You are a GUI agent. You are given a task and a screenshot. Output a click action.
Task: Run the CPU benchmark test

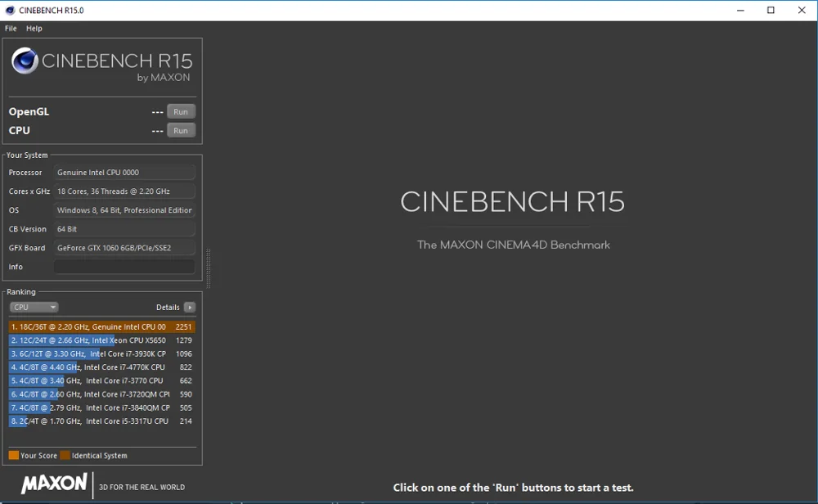tap(181, 130)
